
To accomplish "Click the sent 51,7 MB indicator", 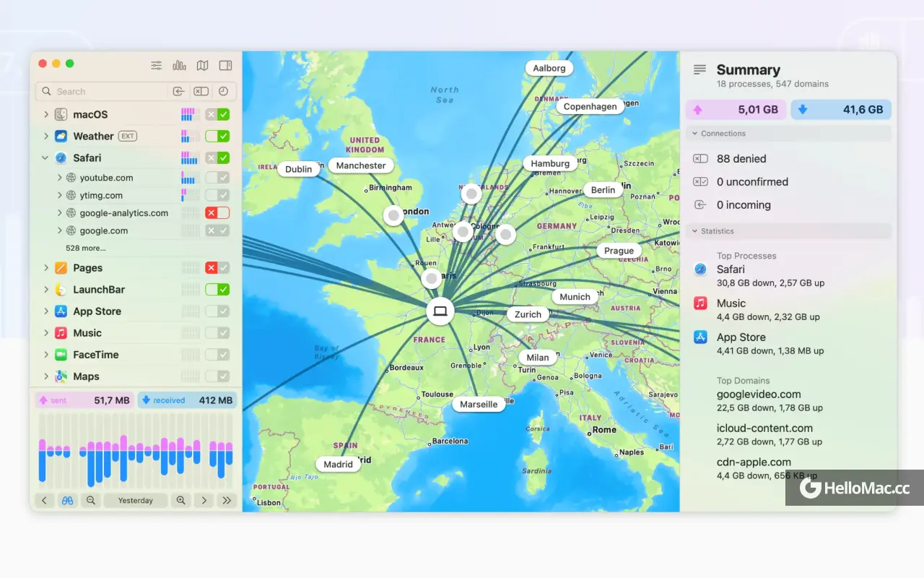I will (84, 400).
